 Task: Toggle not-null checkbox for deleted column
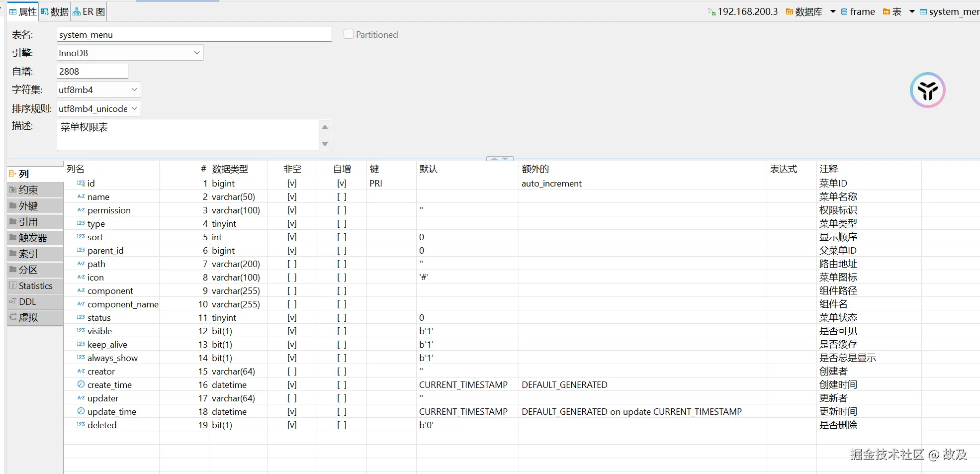(x=292, y=425)
